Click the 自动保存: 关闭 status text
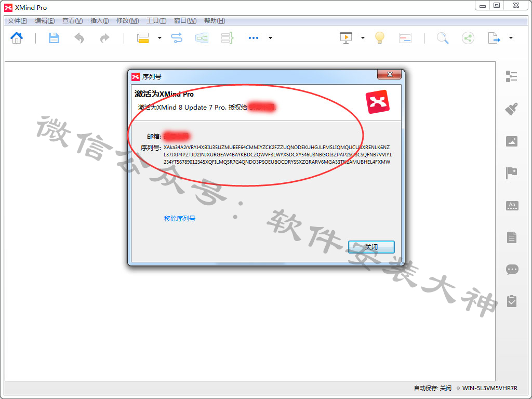 click(433, 388)
